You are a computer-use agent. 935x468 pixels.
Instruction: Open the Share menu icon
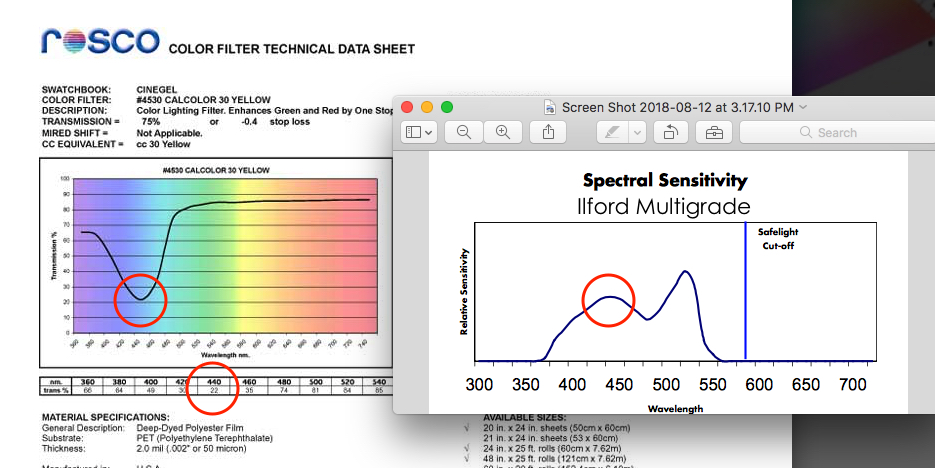pos(548,132)
